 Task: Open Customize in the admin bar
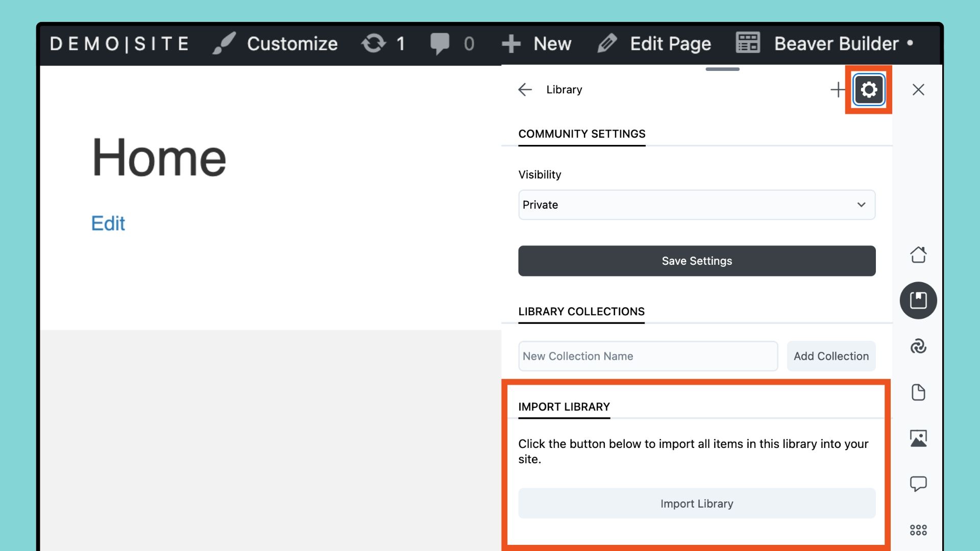click(x=276, y=44)
